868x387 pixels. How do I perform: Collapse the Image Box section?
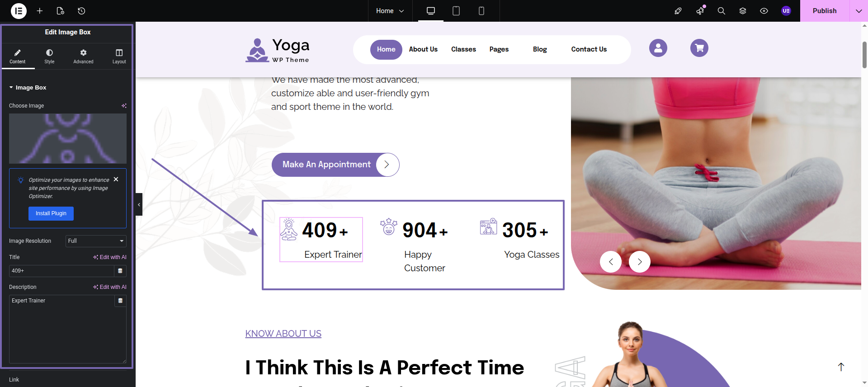(x=28, y=88)
